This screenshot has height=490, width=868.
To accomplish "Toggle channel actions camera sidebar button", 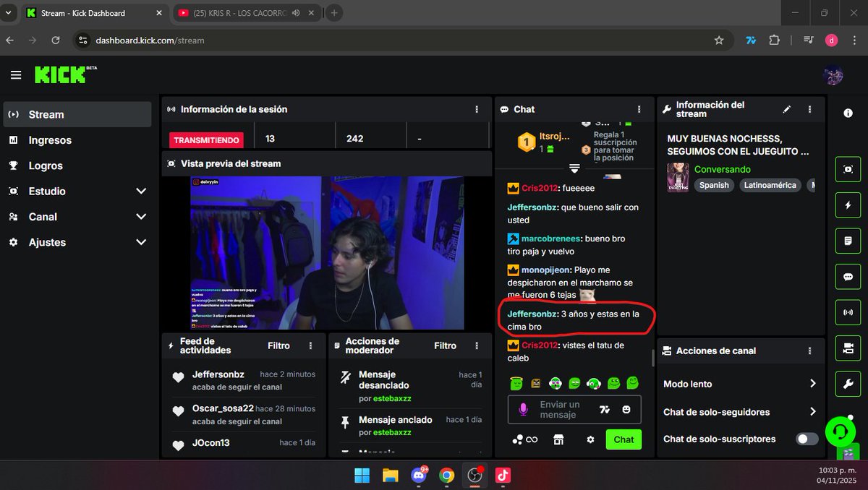I will [848, 348].
